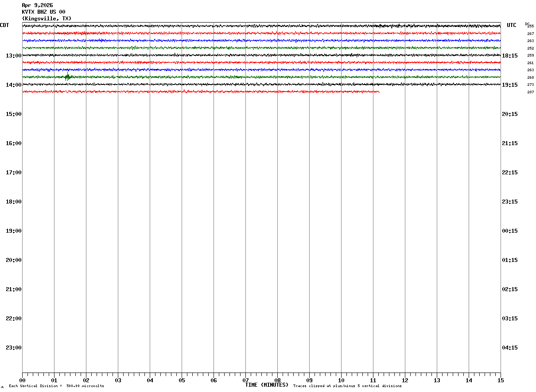Click the DC offset value 255
536x392 pixels.
click(531, 26)
